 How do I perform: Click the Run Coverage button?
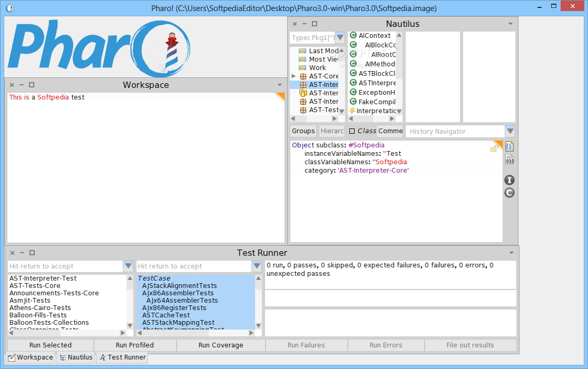(220, 345)
